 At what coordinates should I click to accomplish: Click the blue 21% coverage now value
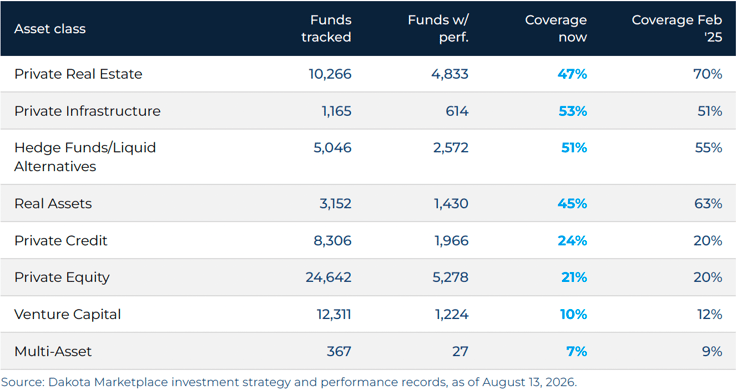coord(574,277)
